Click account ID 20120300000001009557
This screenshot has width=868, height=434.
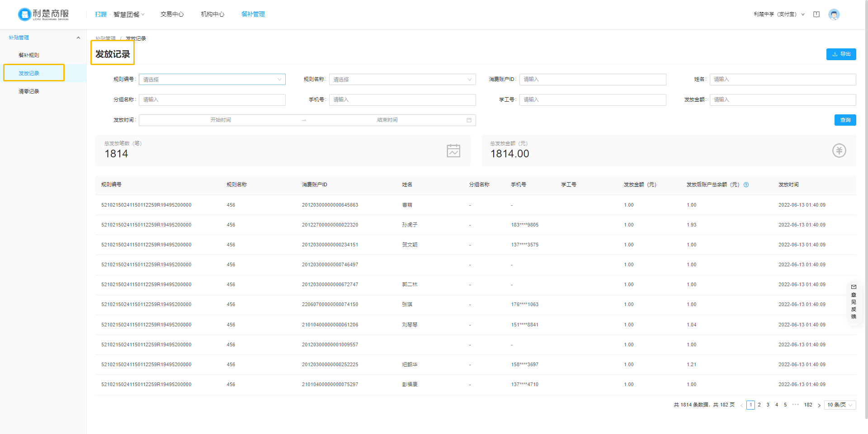click(x=330, y=345)
